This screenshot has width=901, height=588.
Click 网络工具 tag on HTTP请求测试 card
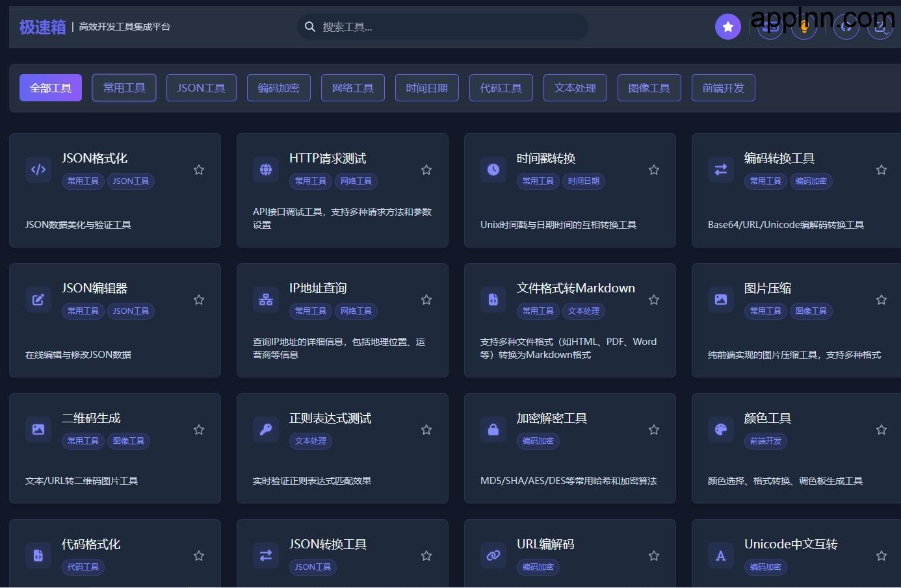coord(356,181)
